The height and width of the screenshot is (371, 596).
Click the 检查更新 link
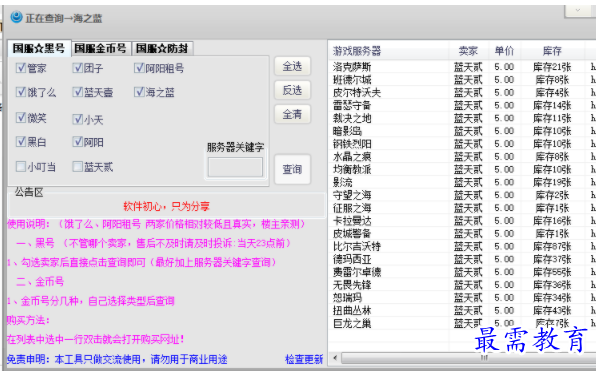(x=304, y=359)
